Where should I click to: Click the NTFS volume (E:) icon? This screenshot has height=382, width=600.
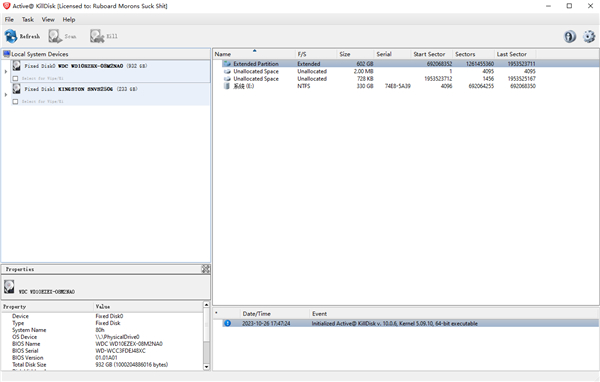click(x=227, y=86)
